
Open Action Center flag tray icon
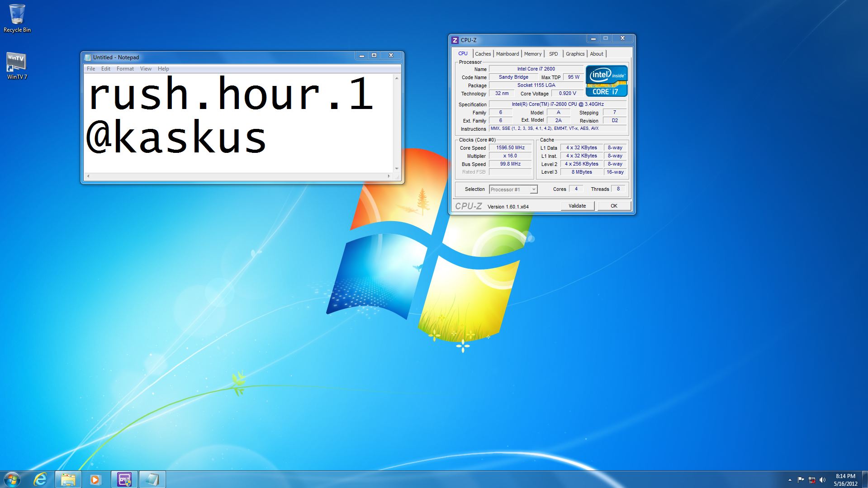tap(801, 480)
